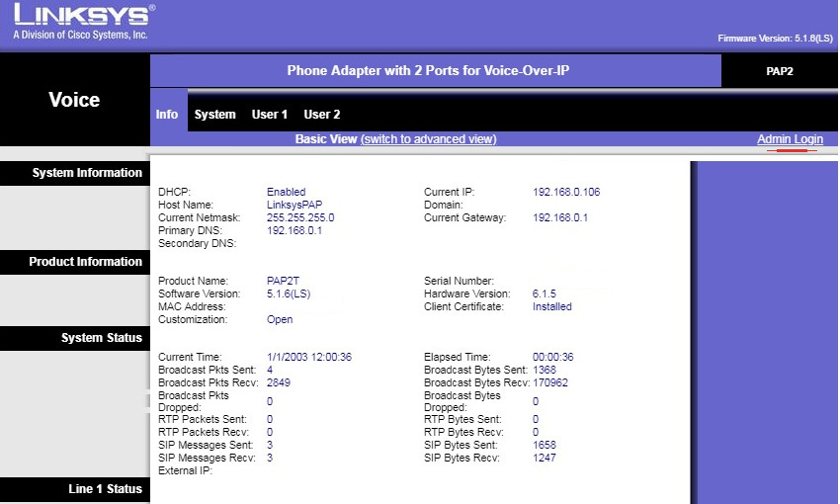This screenshot has height=504, width=840.
Task: Click switch to advanced view link
Action: point(429,139)
